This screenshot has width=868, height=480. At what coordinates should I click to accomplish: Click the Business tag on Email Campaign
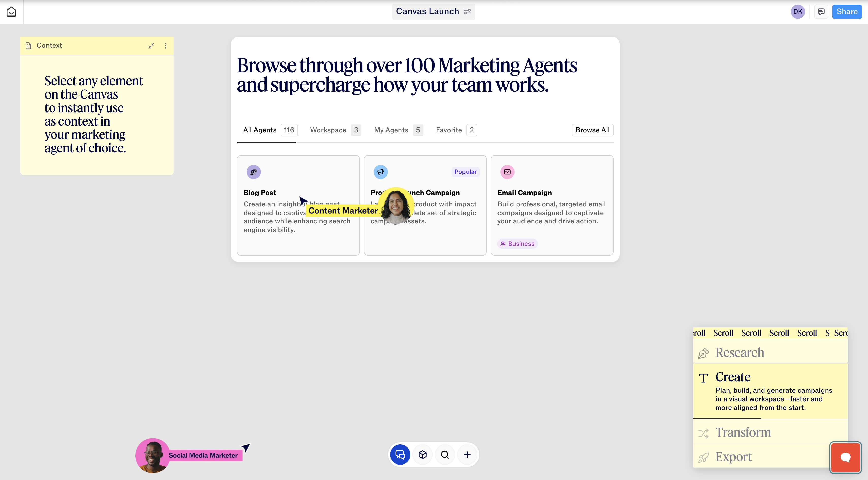click(x=517, y=244)
